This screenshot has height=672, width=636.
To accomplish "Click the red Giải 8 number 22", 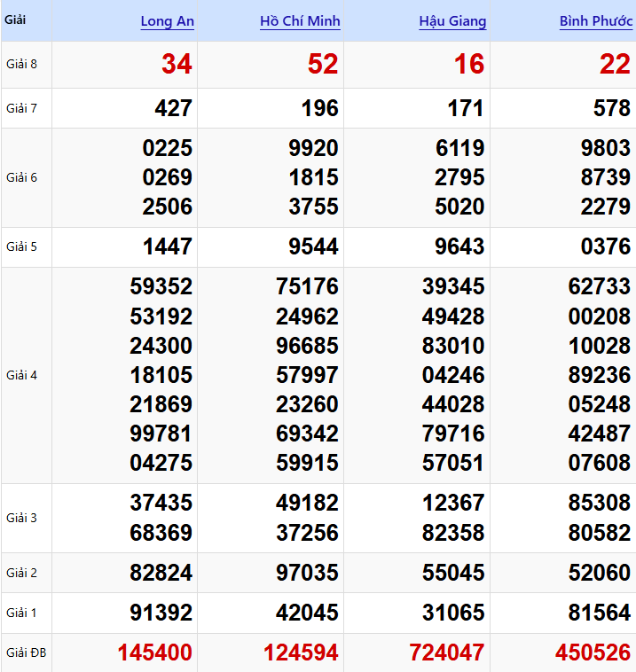I will click(616, 64).
